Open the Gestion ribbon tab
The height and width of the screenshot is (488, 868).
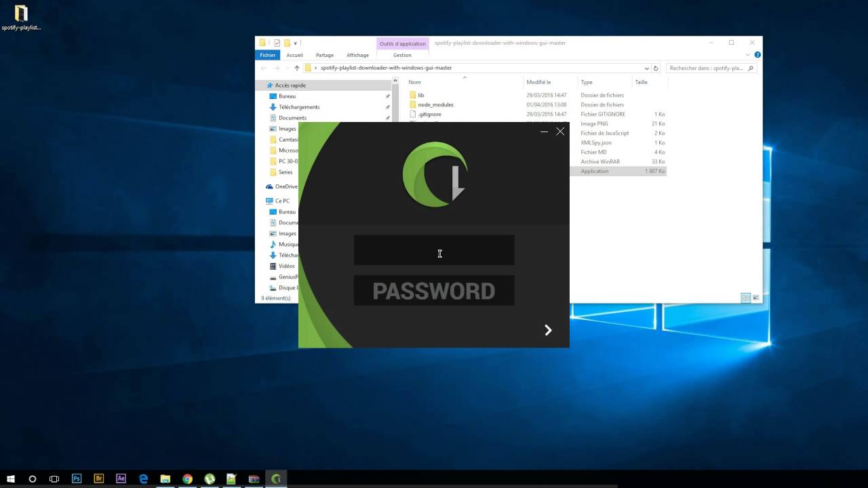tap(402, 55)
